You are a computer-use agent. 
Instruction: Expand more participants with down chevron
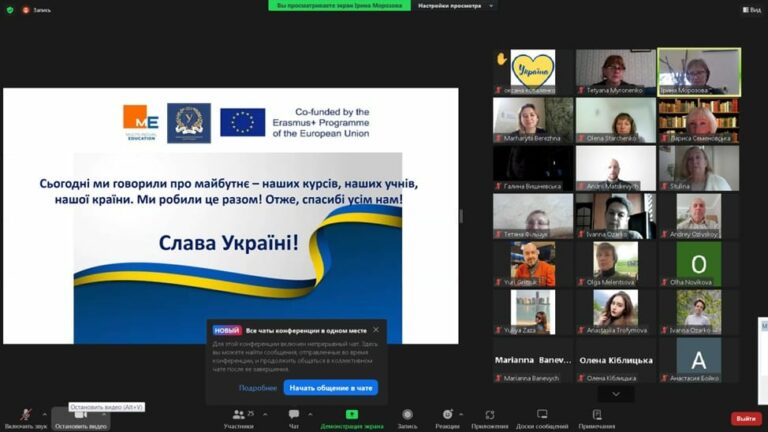pyautogui.click(x=616, y=394)
